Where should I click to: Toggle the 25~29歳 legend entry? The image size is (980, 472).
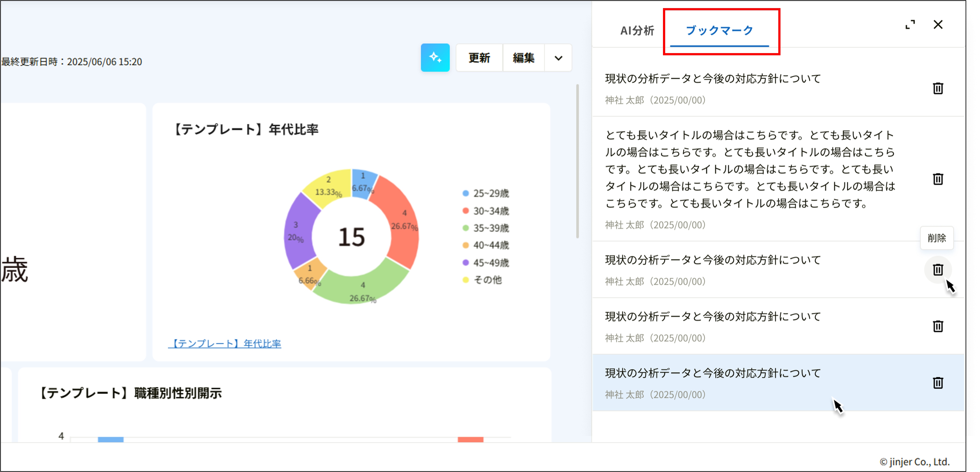[x=491, y=193]
